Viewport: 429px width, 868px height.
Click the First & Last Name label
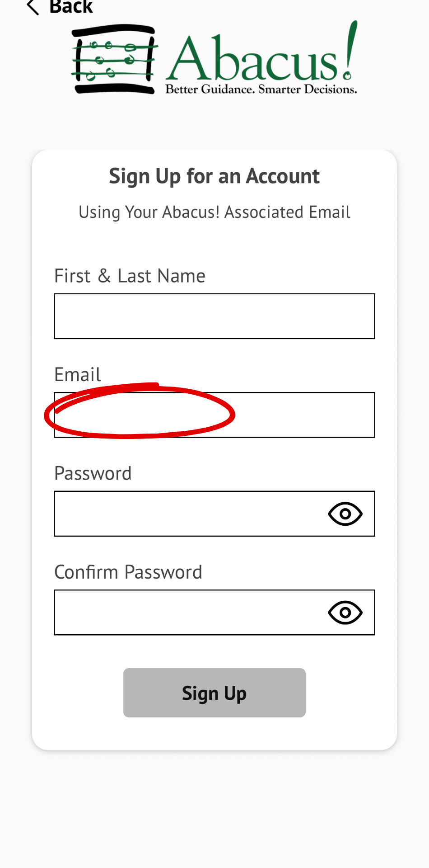coord(130,276)
